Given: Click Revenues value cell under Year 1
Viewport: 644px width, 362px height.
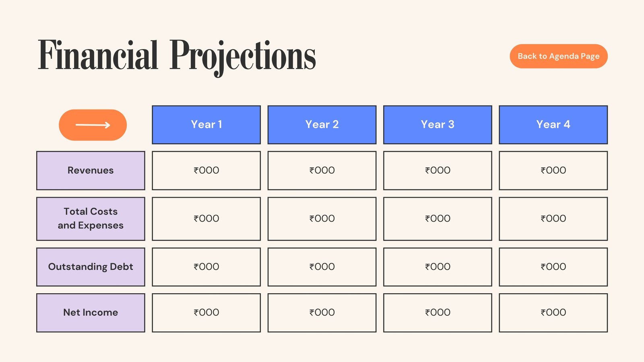Looking at the screenshot, I should click(x=206, y=171).
